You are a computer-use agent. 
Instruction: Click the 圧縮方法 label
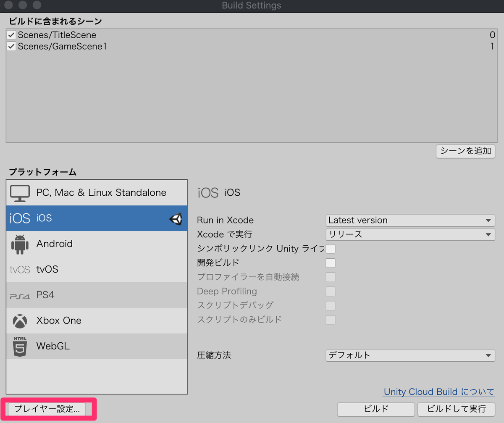pos(214,355)
